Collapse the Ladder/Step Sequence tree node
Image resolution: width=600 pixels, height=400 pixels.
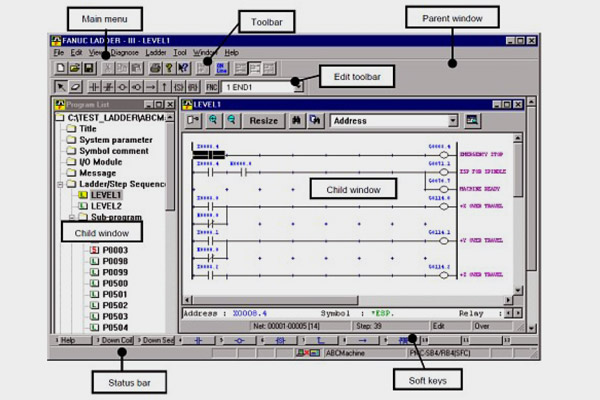[x=60, y=184]
